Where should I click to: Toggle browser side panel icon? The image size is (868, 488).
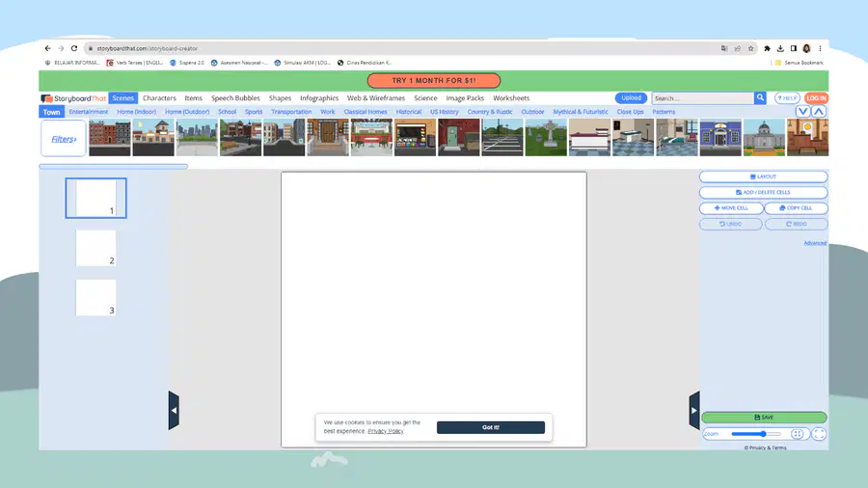coord(794,48)
